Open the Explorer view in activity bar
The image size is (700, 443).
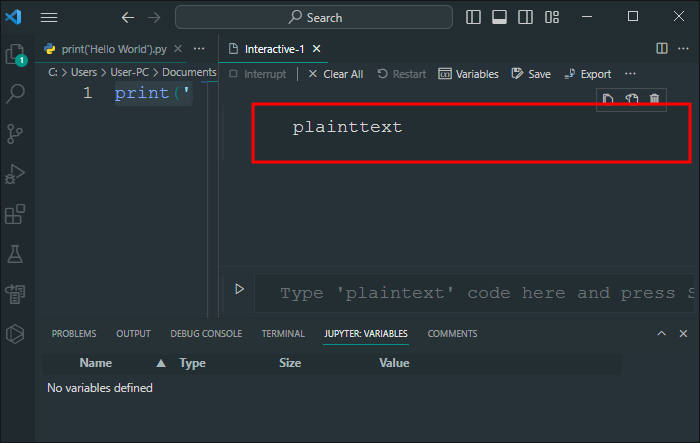point(15,54)
